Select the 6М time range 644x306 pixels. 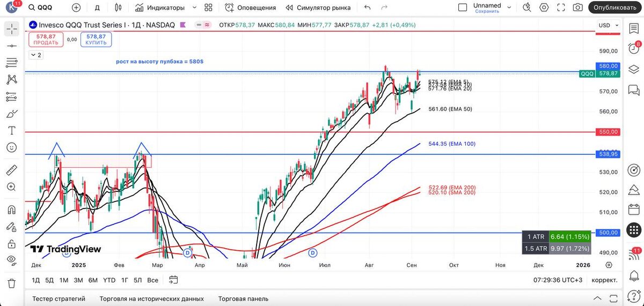coord(93,280)
